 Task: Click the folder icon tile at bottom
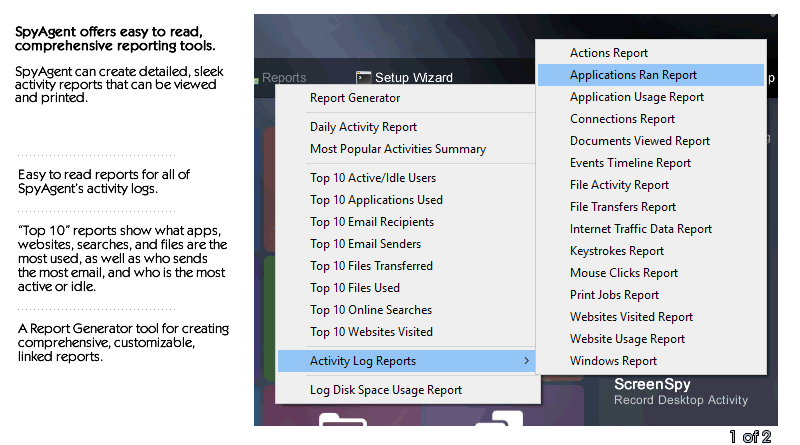pyautogui.click(x=342, y=419)
